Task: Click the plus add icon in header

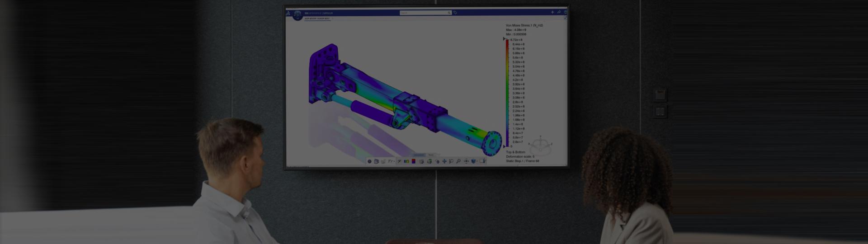Action: pos(552,13)
